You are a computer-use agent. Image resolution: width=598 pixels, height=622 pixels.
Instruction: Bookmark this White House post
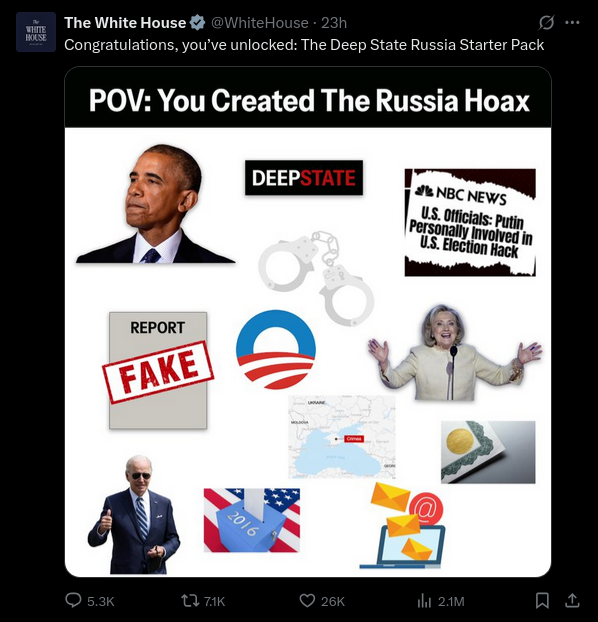click(542, 600)
